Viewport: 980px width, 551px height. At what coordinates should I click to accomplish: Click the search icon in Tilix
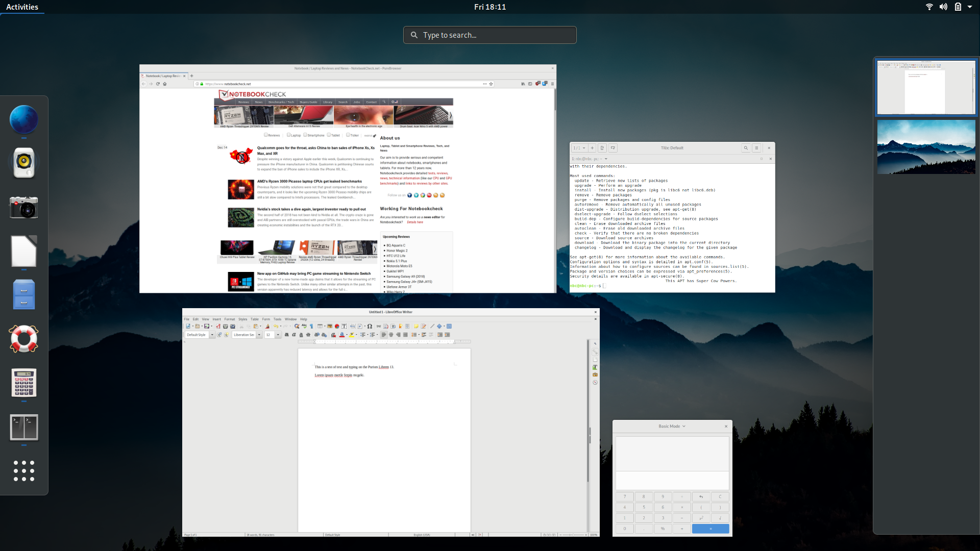[x=746, y=148]
